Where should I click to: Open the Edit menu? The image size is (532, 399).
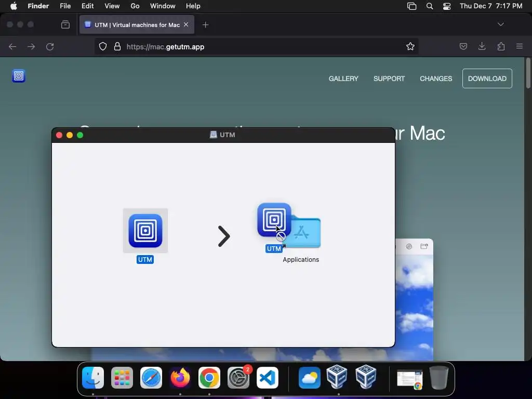pos(87,6)
